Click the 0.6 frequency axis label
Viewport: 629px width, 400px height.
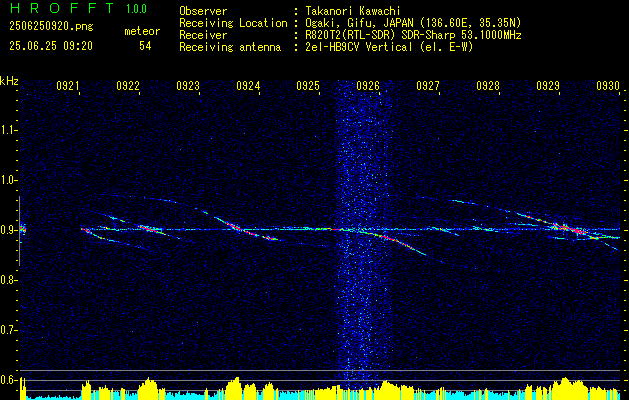click(7, 380)
